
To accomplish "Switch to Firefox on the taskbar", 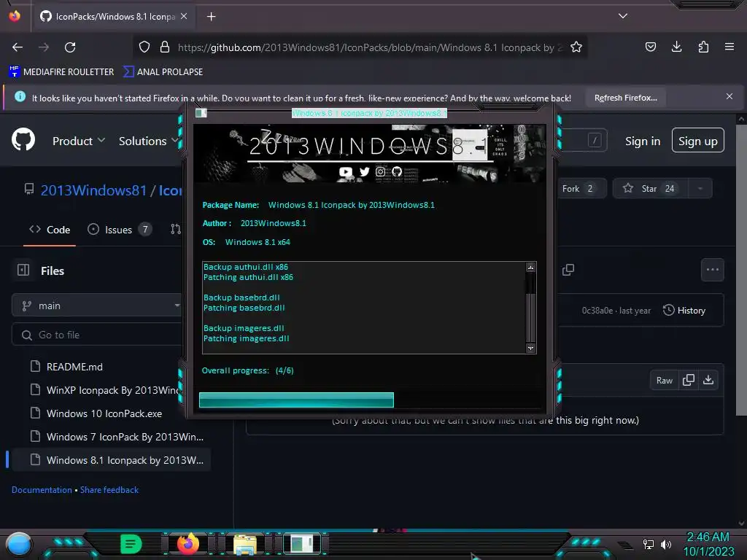I will [x=187, y=543].
